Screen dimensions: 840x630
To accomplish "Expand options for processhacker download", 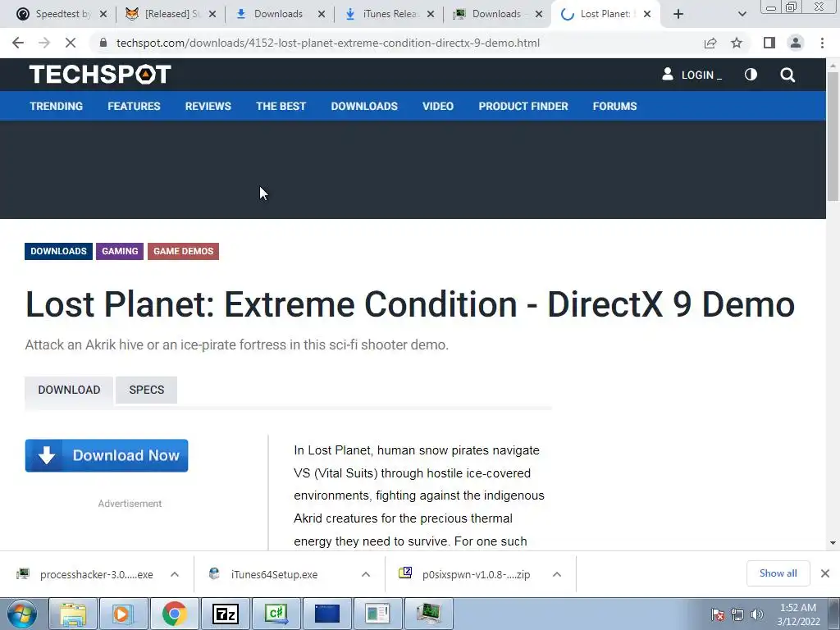I will 175,574.
